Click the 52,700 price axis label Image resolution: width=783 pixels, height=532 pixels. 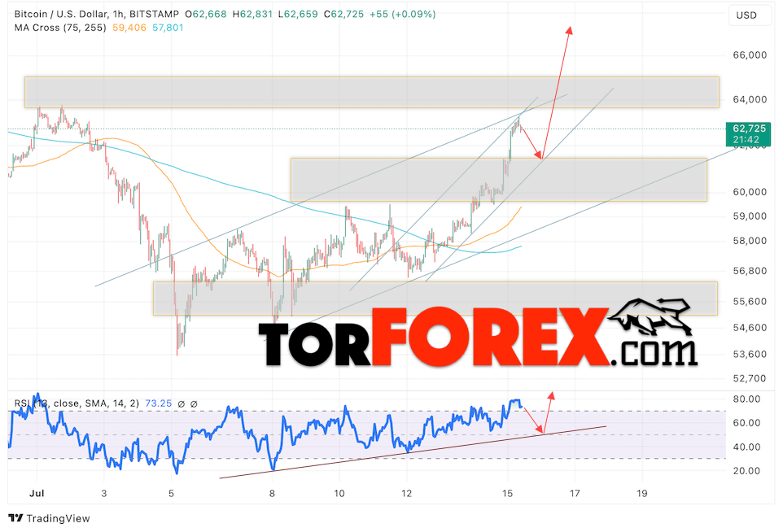(750, 378)
